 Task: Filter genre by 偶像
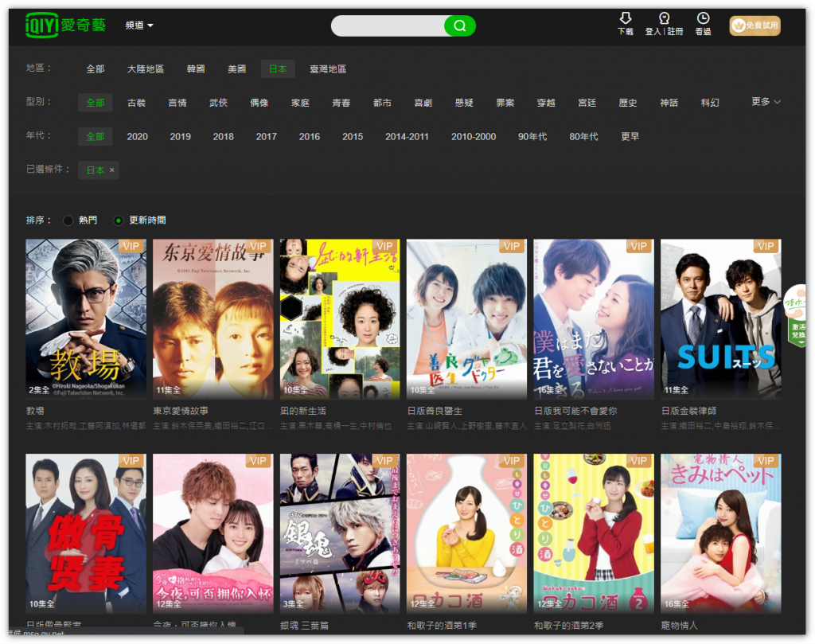pyautogui.click(x=259, y=103)
